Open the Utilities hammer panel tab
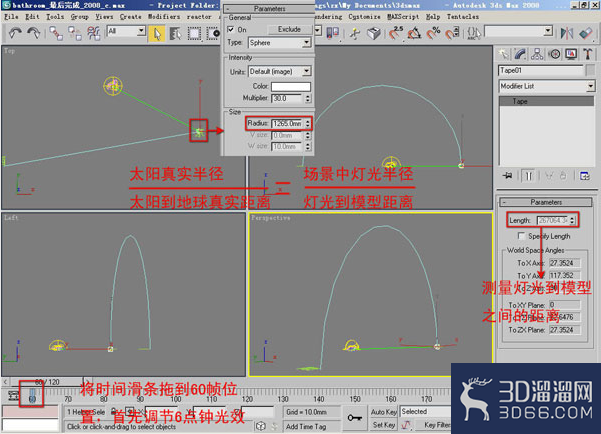 click(588, 54)
